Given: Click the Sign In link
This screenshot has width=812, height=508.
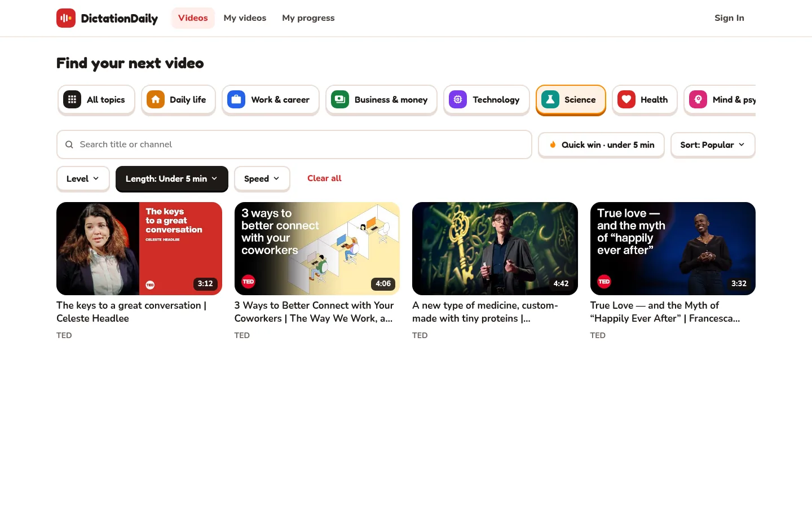Looking at the screenshot, I should [729, 18].
